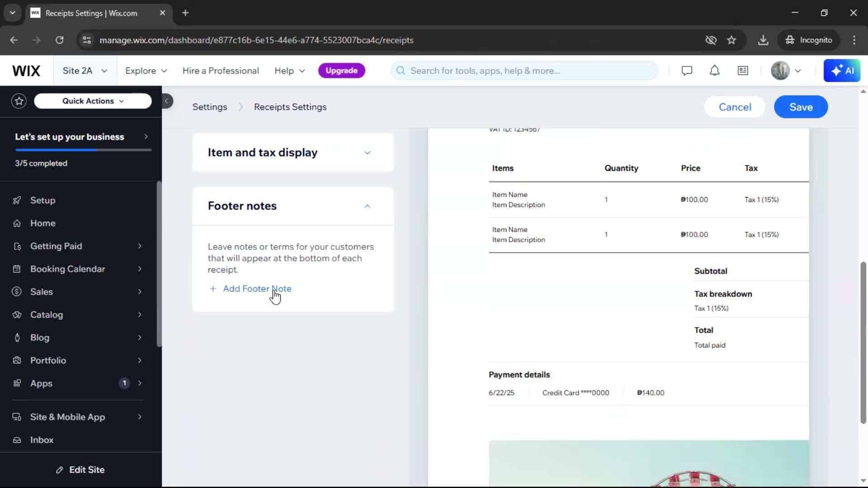
Task: Click the Cancel button
Action: tap(735, 107)
